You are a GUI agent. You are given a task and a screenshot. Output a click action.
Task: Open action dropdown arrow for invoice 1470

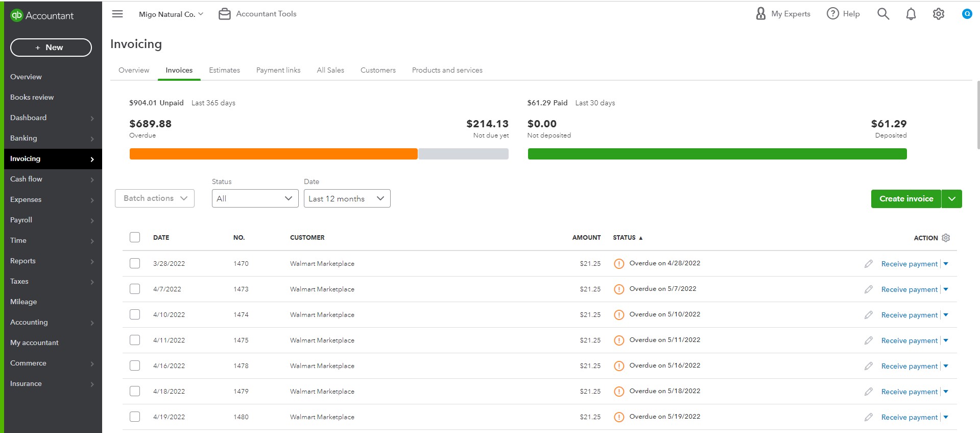[x=946, y=264]
